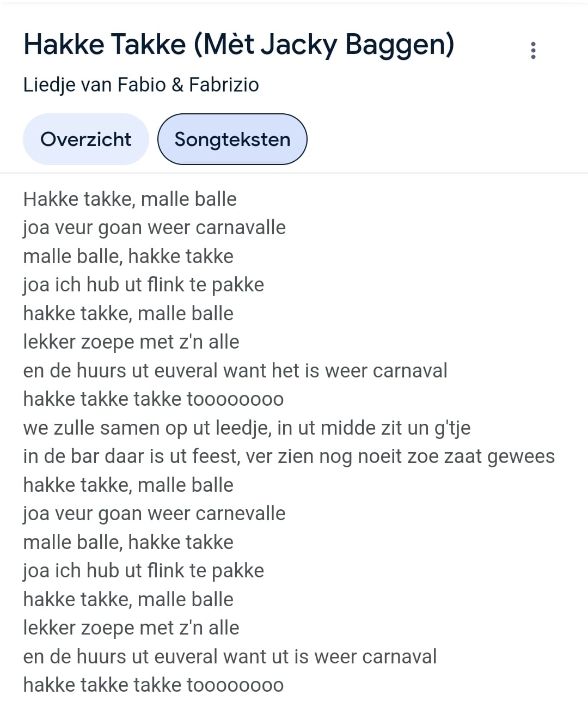Click the artist line 'Liedje van Fabio & Fabrizio'
This screenshot has width=588, height=701.
tap(141, 85)
